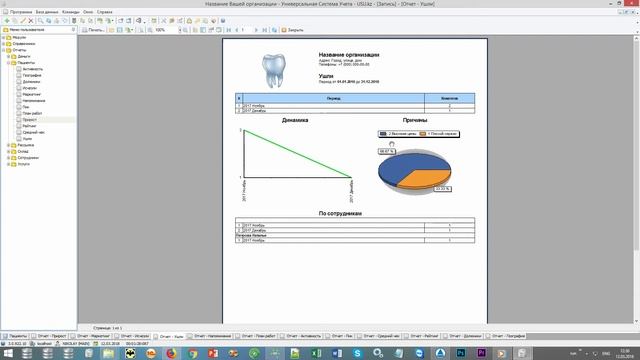
Task: Switch to Отчет - План работ tab
Action: tap(256, 336)
